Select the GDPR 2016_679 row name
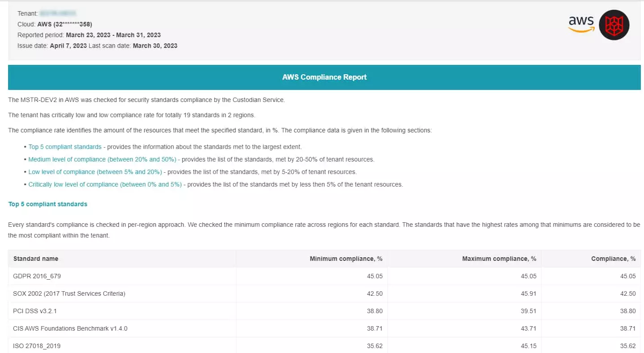Image resolution: width=644 pixels, height=353 pixels. (37, 276)
